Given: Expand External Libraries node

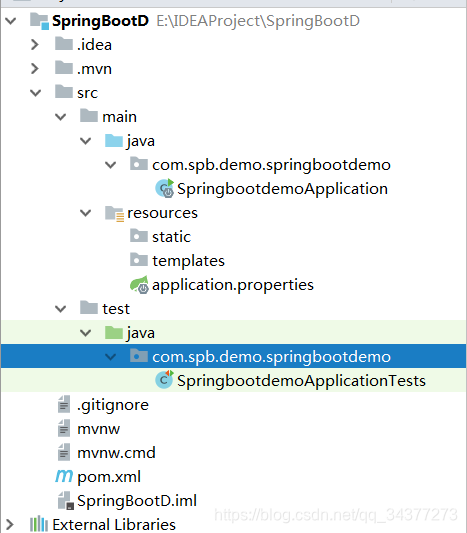Looking at the screenshot, I should click(10, 525).
